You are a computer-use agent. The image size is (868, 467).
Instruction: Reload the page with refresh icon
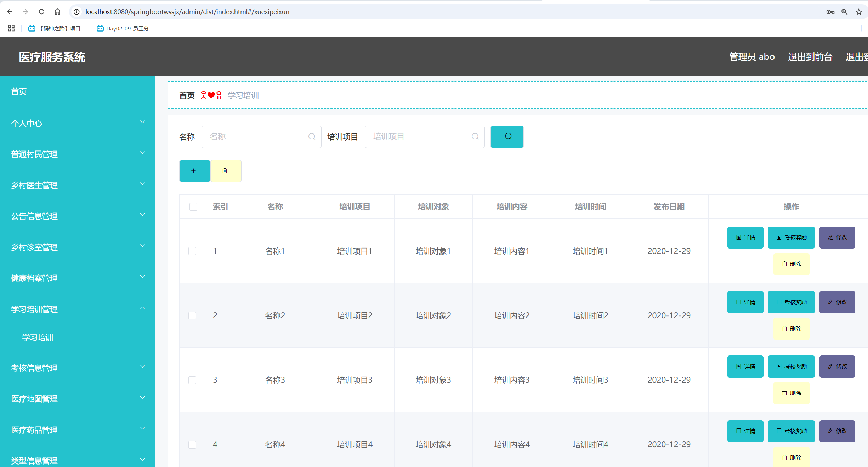coord(41,12)
